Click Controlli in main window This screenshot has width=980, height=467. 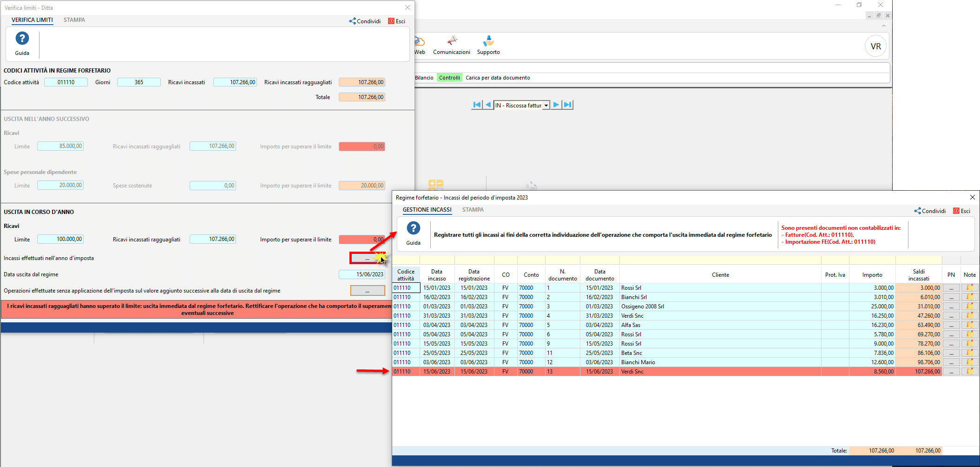pyautogui.click(x=449, y=78)
